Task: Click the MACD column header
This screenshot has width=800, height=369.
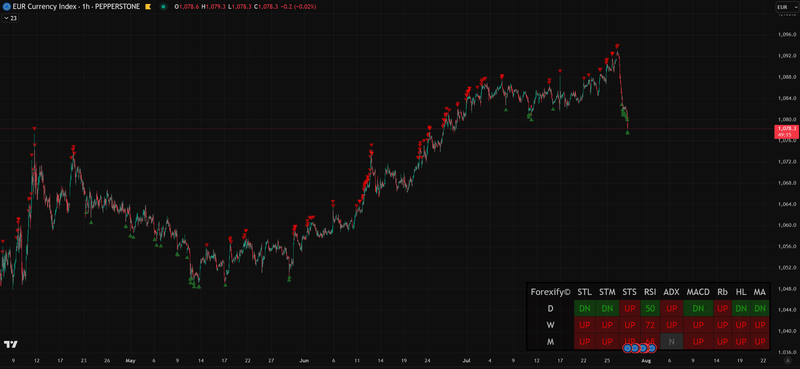Action: (x=698, y=292)
